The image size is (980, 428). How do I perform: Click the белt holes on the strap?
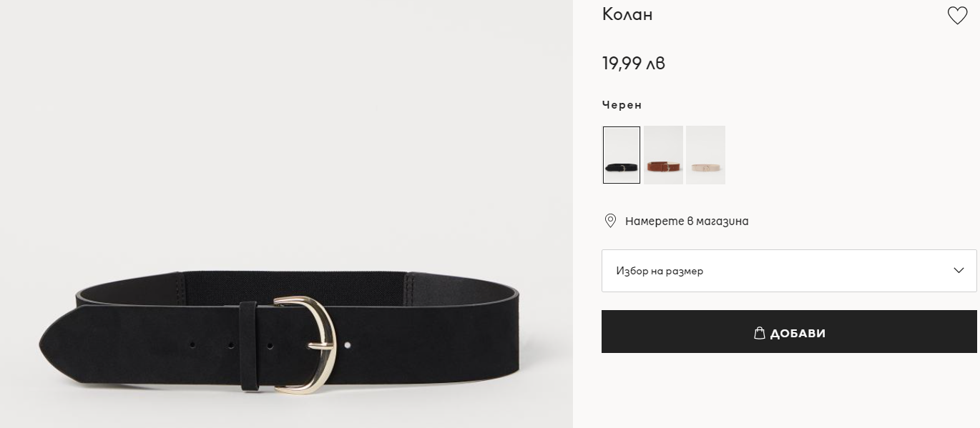coord(231,345)
